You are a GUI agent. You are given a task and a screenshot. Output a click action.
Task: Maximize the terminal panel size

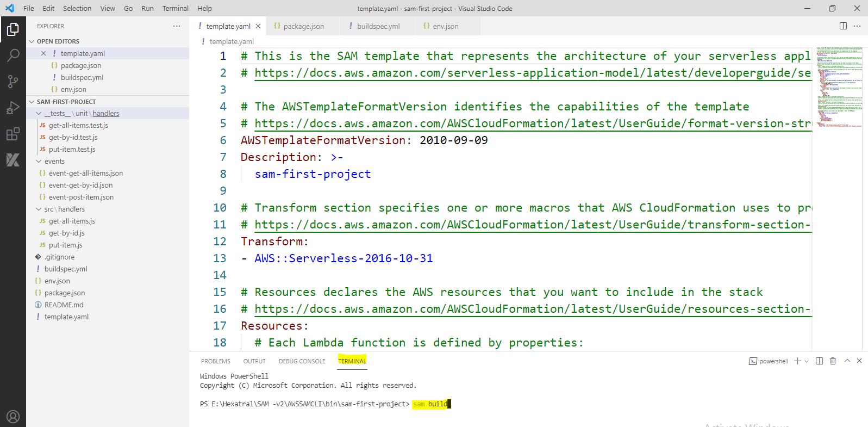(847, 361)
